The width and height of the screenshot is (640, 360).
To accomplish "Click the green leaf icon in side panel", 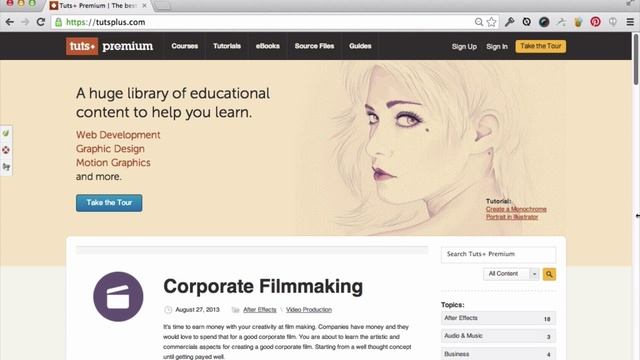I will coord(6,133).
